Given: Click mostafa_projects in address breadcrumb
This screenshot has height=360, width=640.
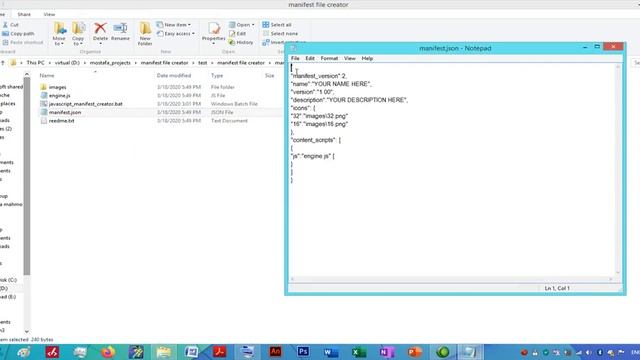Looking at the screenshot, I should click(110, 63).
